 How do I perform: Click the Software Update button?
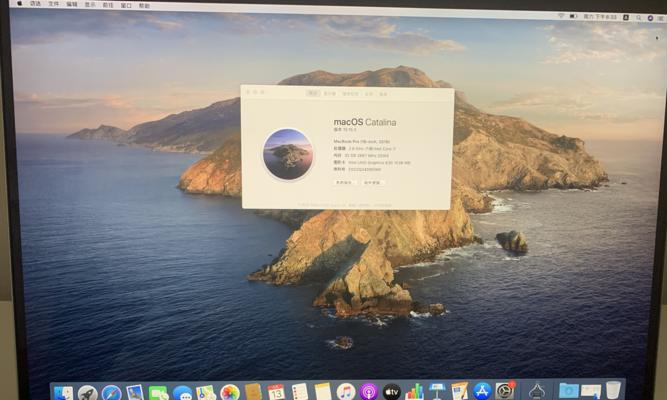pos(372,183)
